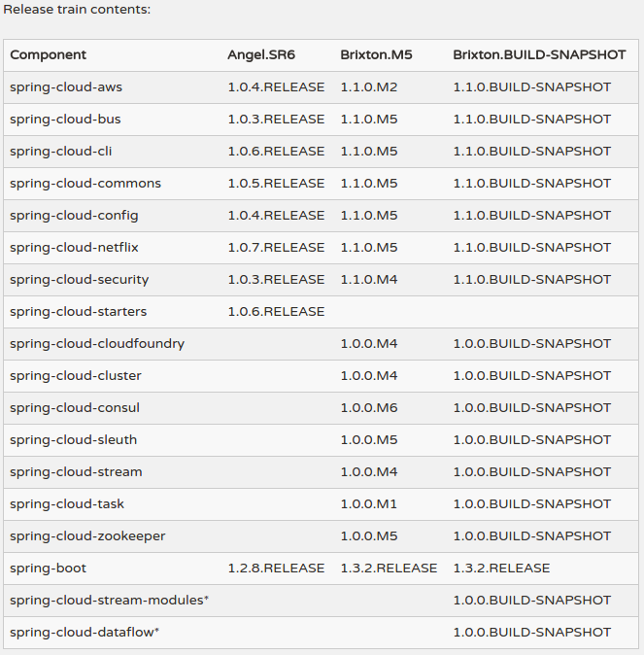Screen dimensions: 644x655
Task: Select the "1.1.0.M4" version for spring-cloud-security
Action: click(x=369, y=280)
